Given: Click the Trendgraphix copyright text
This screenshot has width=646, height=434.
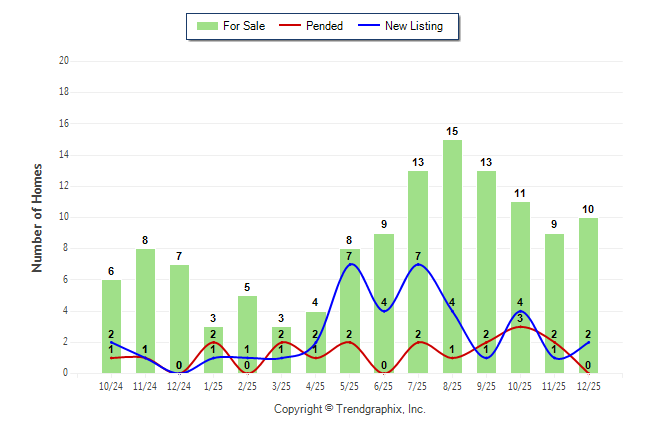Looking at the screenshot, I should 350,409.
